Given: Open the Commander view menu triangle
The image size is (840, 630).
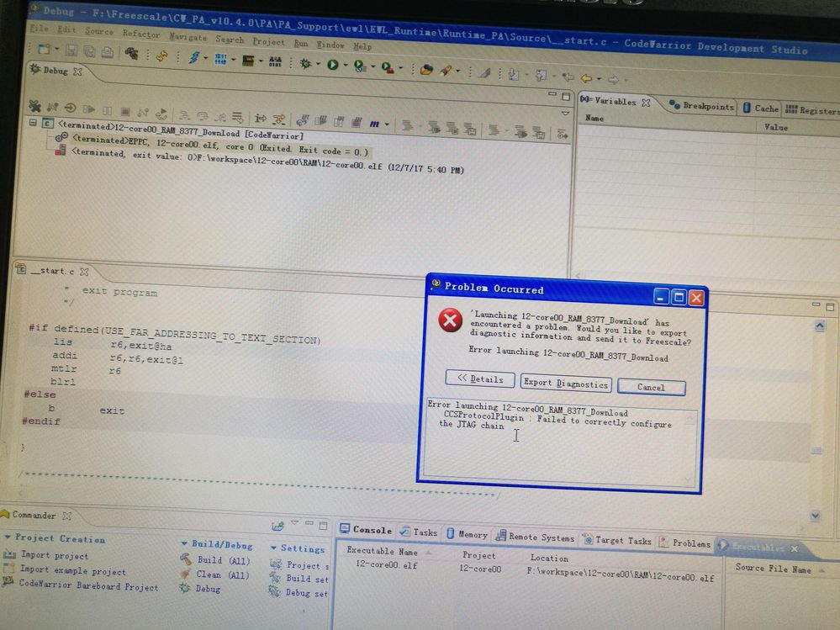Looking at the screenshot, I should tap(294, 523).
